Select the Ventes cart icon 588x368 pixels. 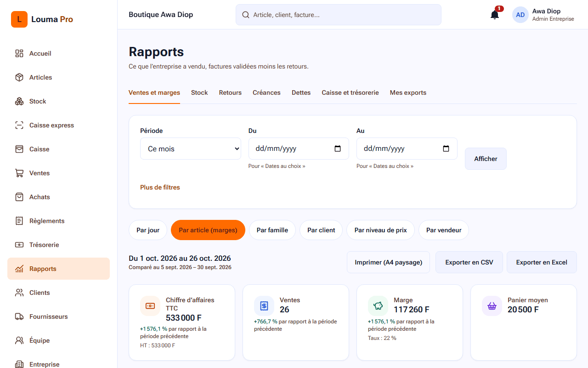(19, 173)
